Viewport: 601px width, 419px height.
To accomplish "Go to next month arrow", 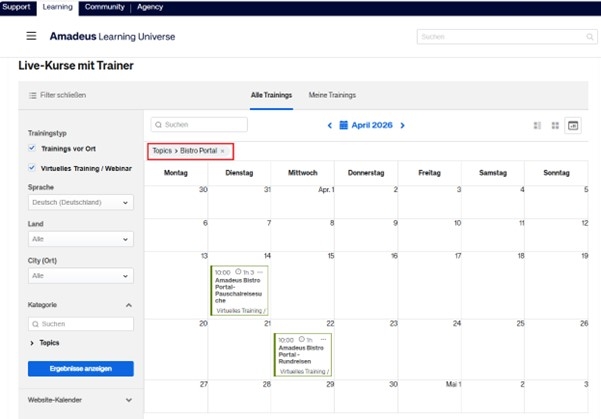I will 416,125.
